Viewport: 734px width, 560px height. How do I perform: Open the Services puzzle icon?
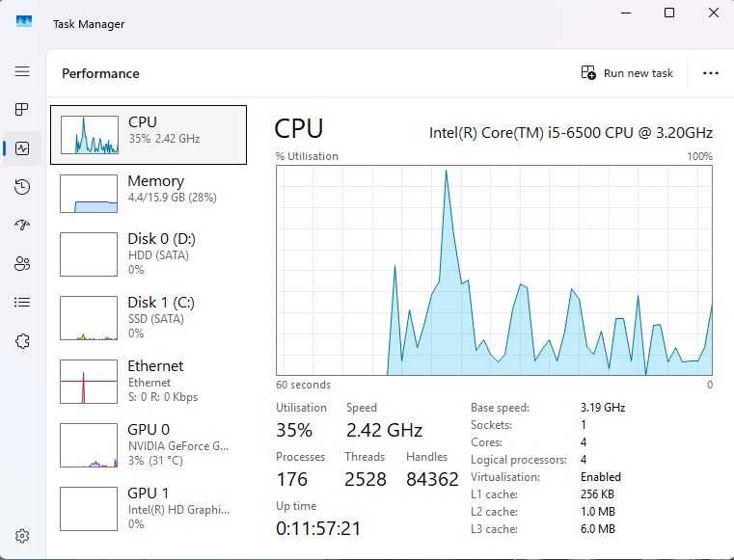tap(22, 341)
